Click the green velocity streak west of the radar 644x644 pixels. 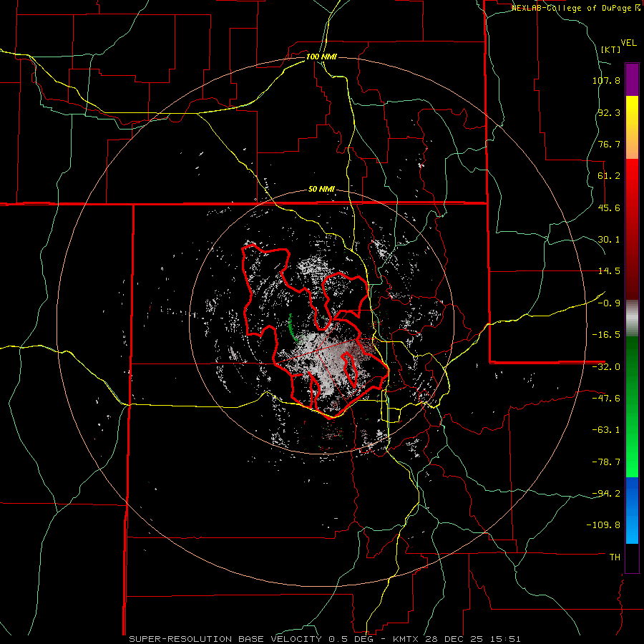[293, 328]
